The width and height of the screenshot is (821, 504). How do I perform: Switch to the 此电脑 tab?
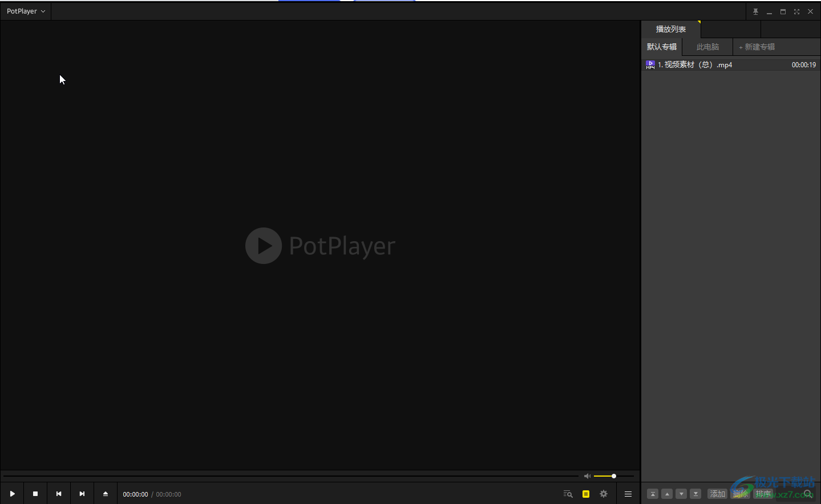[707, 47]
